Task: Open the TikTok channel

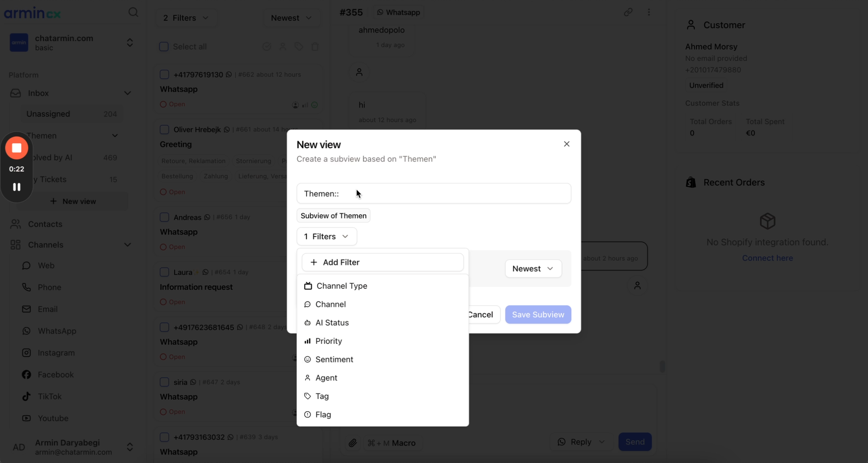Action: coord(49,396)
